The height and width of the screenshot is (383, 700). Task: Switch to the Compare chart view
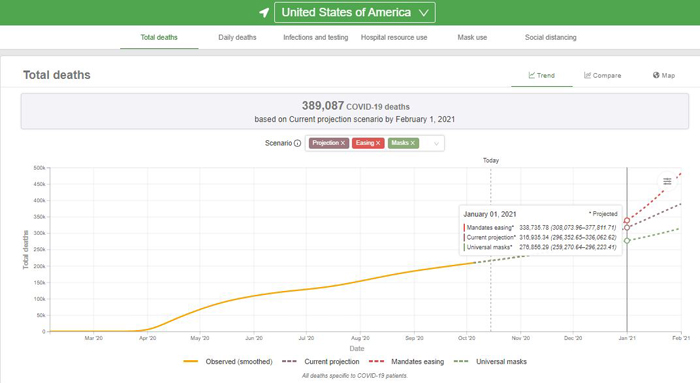coord(603,75)
